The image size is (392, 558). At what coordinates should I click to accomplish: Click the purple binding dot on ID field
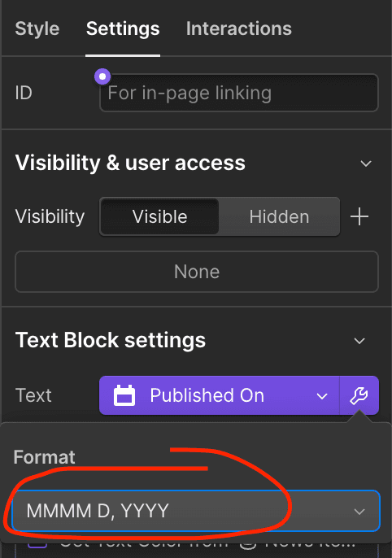click(102, 76)
